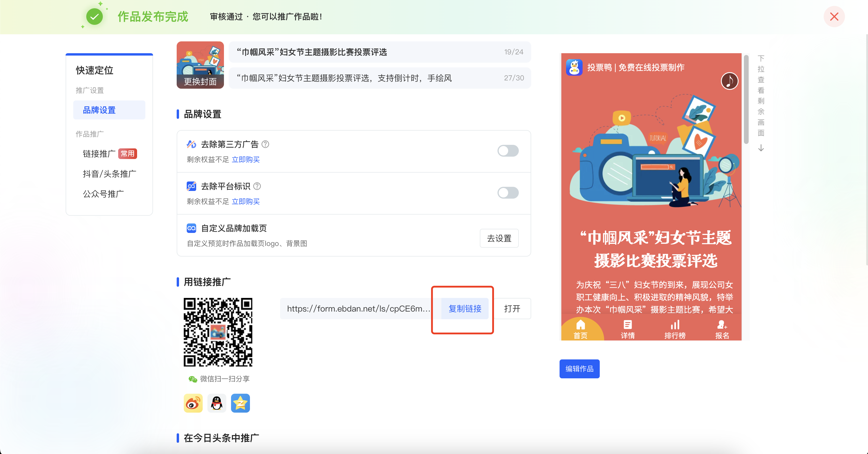Click the WeChat icon beside 微信扫一扫分享
The height and width of the screenshot is (454, 868).
[193, 379]
